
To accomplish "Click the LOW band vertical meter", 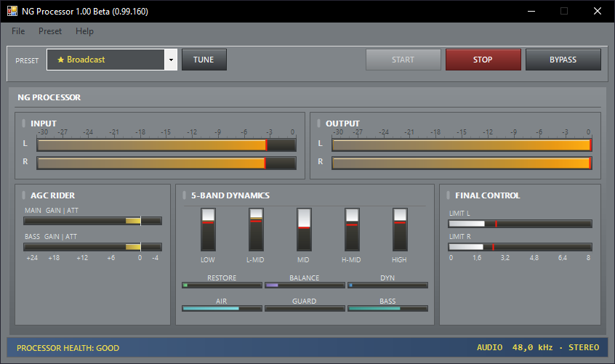I will (x=208, y=230).
